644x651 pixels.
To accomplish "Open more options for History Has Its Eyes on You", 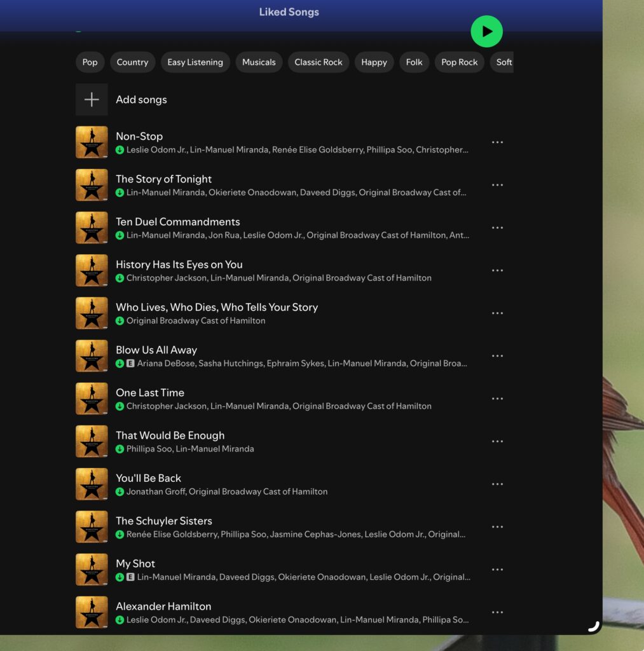I will (x=497, y=271).
